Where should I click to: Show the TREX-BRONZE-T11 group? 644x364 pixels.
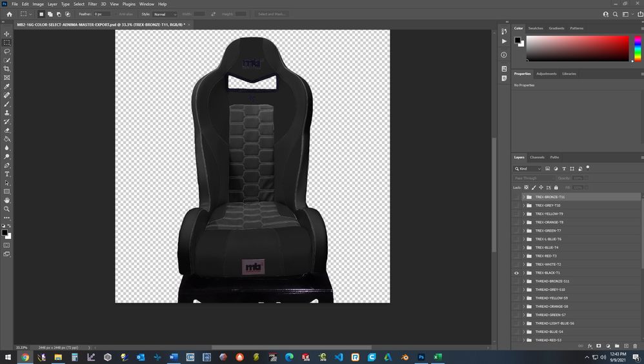(516, 197)
